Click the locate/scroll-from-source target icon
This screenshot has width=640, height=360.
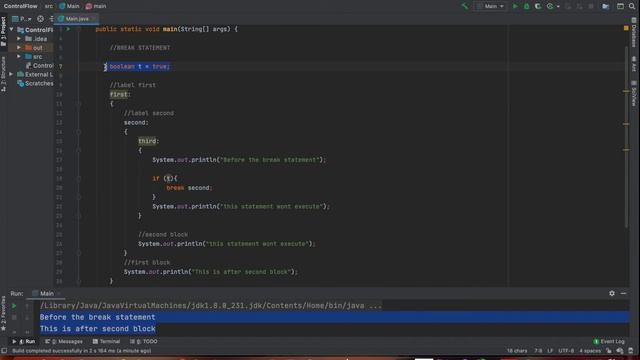[x=40, y=19]
